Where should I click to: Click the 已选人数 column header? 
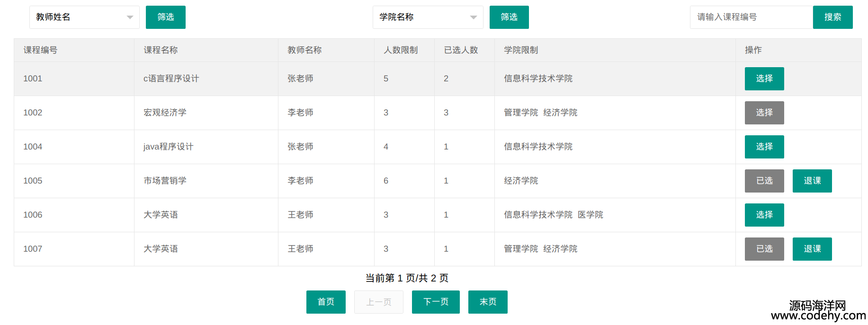(461, 50)
